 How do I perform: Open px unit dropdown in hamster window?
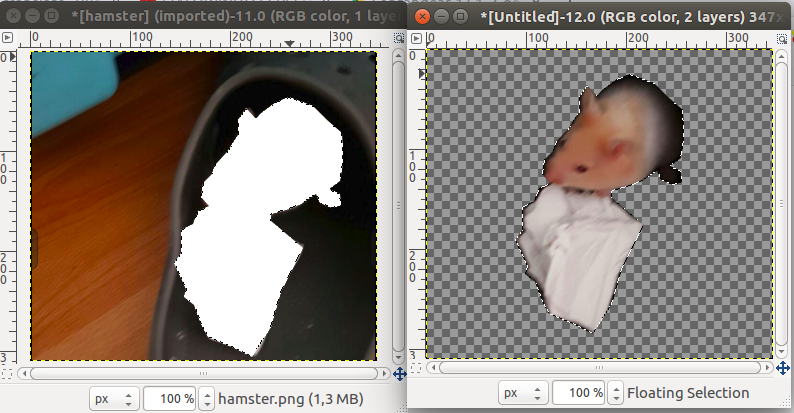pyautogui.click(x=114, y=399)
